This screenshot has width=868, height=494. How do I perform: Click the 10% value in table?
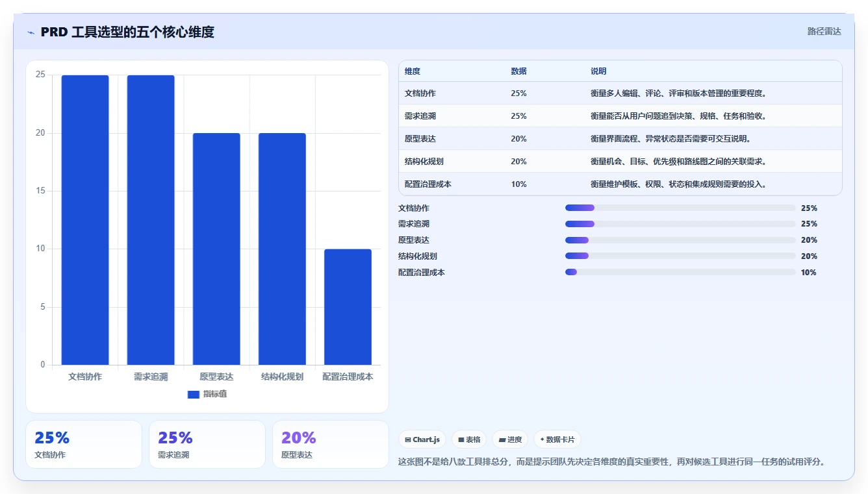tap(518, 184)
